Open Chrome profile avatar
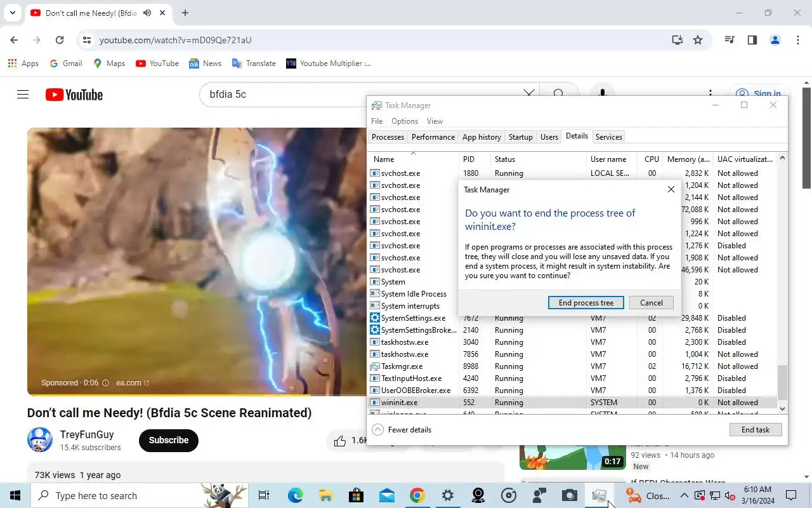This screenshot has height=508, width=812. coord(775,40)
